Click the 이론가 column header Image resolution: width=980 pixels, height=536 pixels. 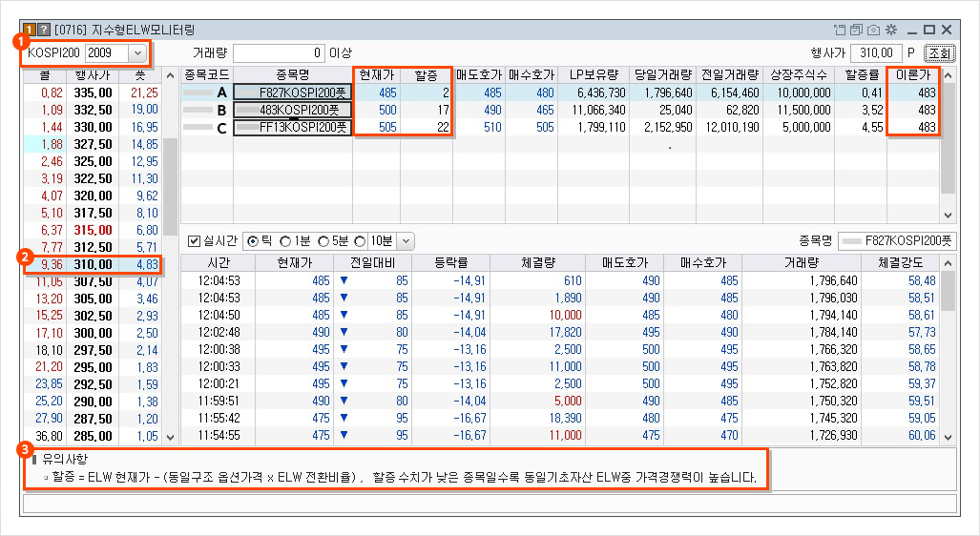[913, 75]
